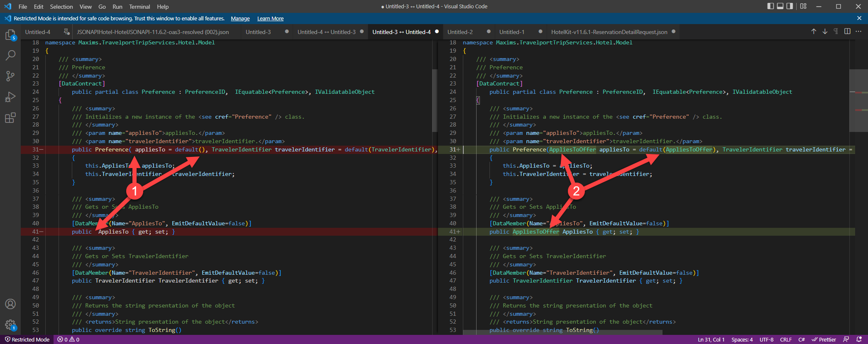The width and height of the screenshot is (868, 344).
Task: Open the Selection menu
Action: pos(61,7)
